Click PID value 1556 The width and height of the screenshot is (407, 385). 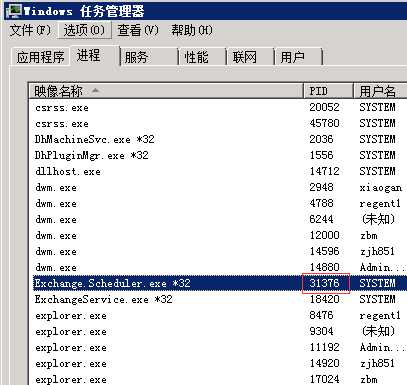coord(321,155)
